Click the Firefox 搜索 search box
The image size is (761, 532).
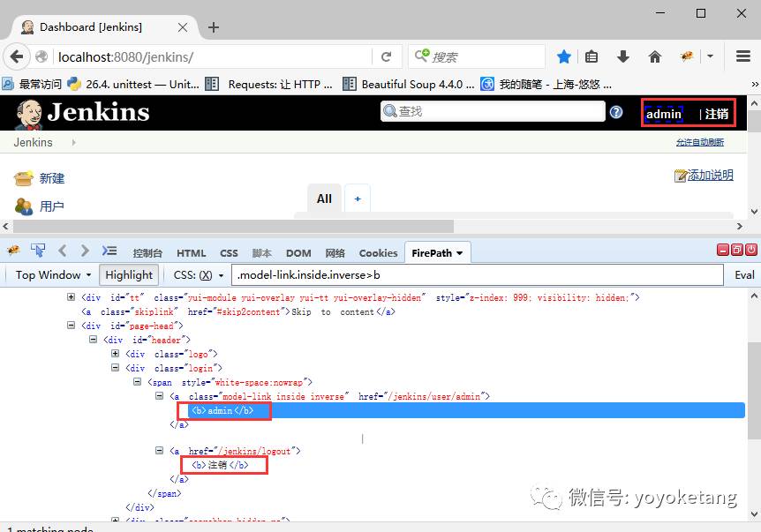tap(477, 56)
